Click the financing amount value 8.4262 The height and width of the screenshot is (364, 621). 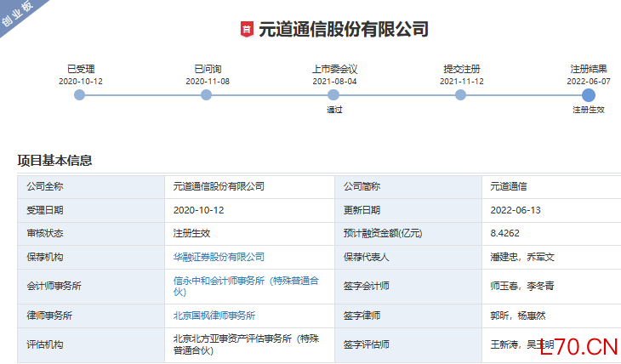click(x=505, y=233)
